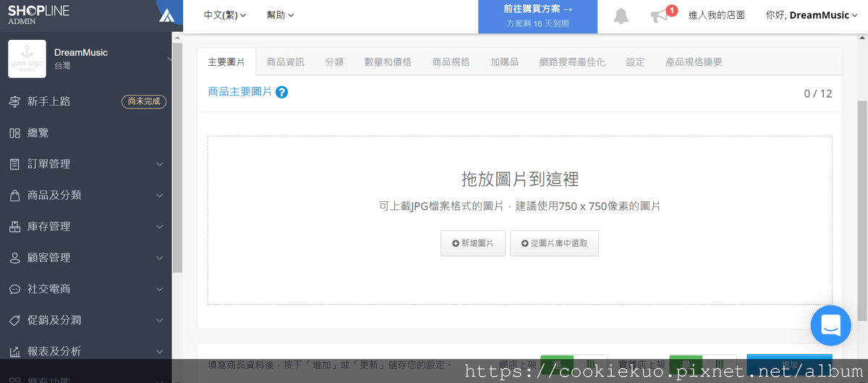The height and width of the screenshot is (383, 868).
Task: Click the 新增圖片 button
Action: (473, 244)
